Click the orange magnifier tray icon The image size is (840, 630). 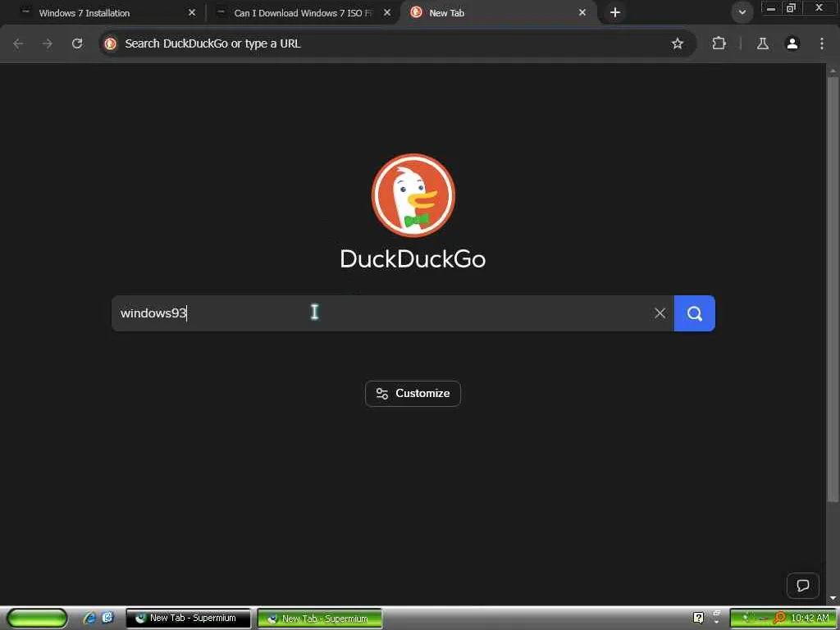[779, 619]
